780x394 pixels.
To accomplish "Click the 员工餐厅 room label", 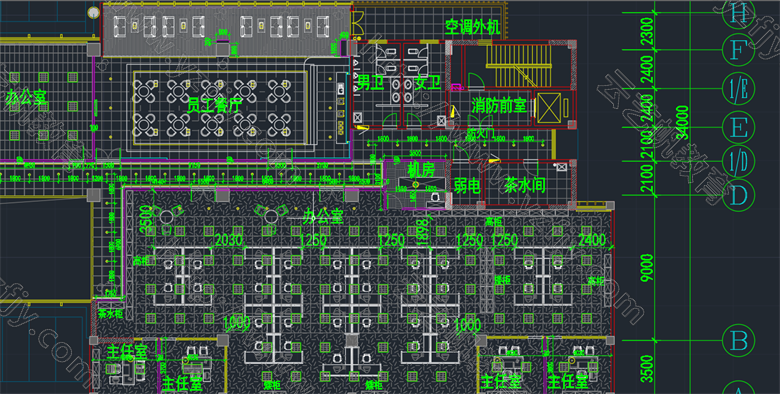I will point(215,104).
